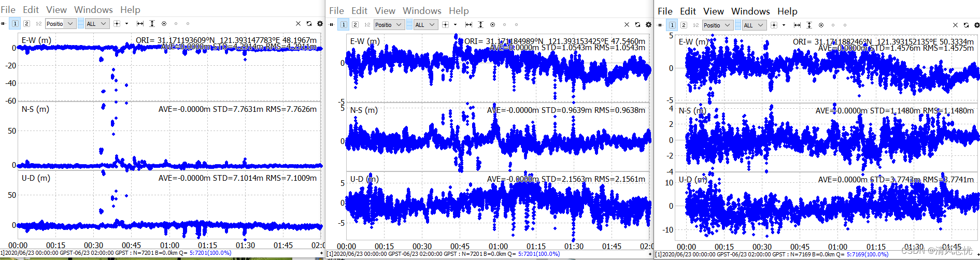Toggle solution 2 in the right window

coord(684,25)
